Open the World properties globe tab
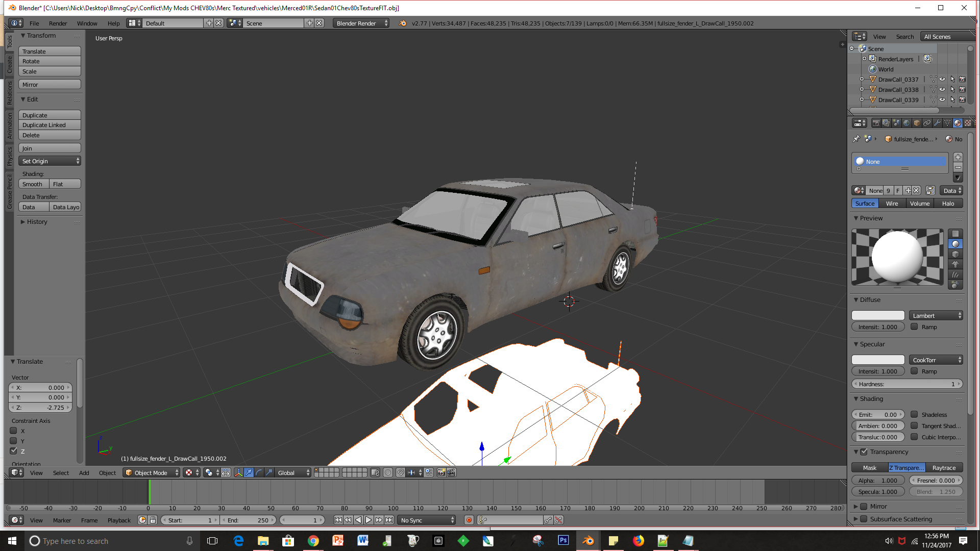 tap(906, 123)
